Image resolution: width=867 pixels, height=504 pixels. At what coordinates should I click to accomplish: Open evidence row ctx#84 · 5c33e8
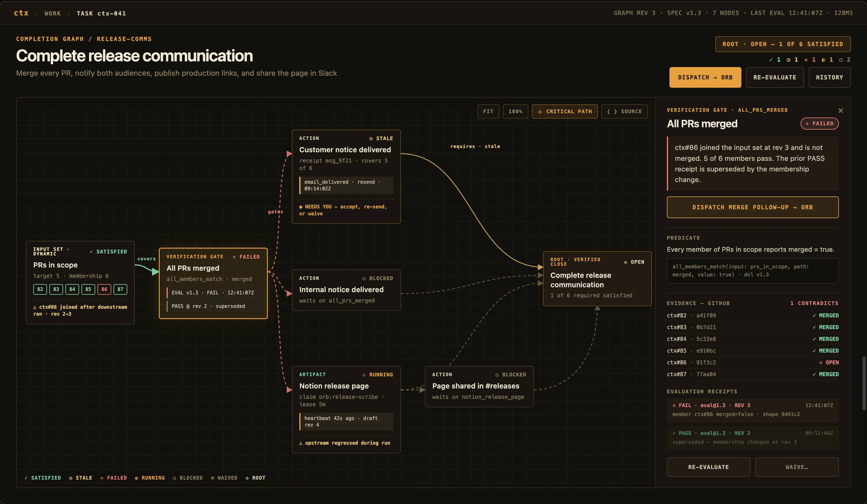click(x=752, y=339)
